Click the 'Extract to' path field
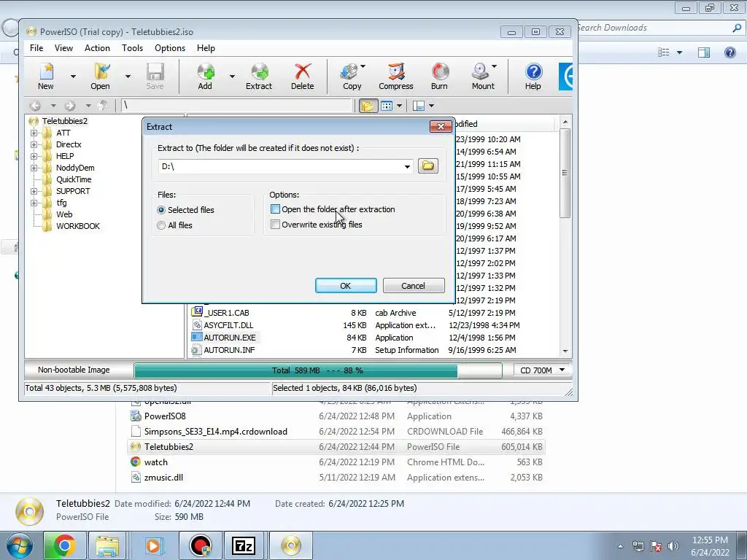The image size is (747, 560). 280,166
